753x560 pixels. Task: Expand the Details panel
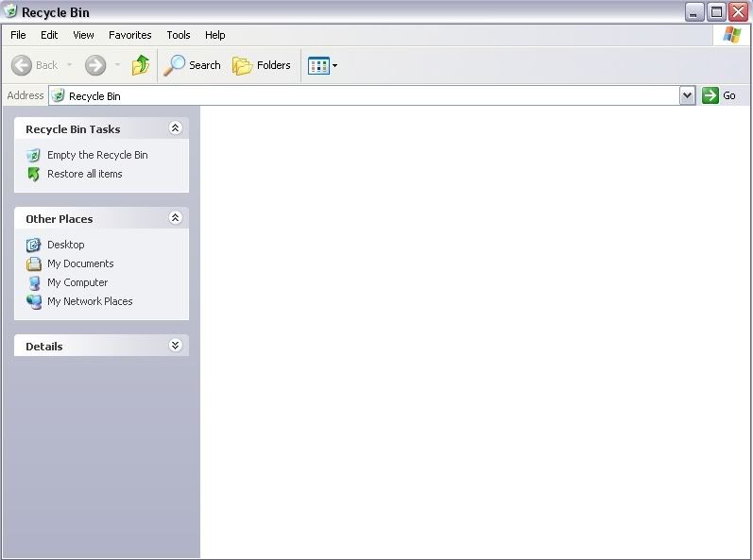pyautogui.click(x=175, y=346)
